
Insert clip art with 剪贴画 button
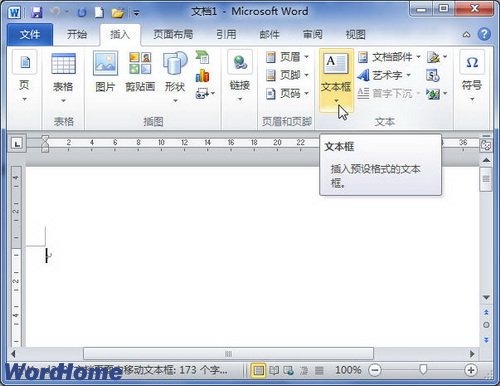click(140, 72)
